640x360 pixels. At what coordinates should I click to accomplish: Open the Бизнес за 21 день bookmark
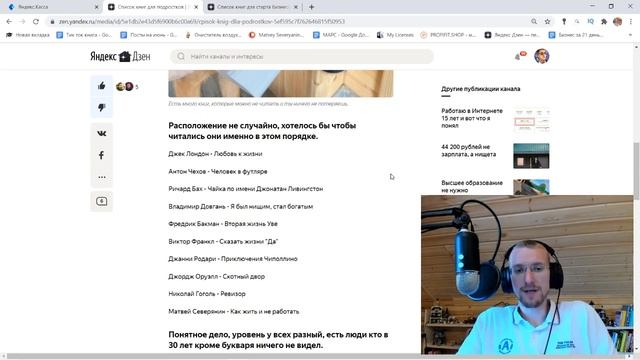tap(576, 35)
